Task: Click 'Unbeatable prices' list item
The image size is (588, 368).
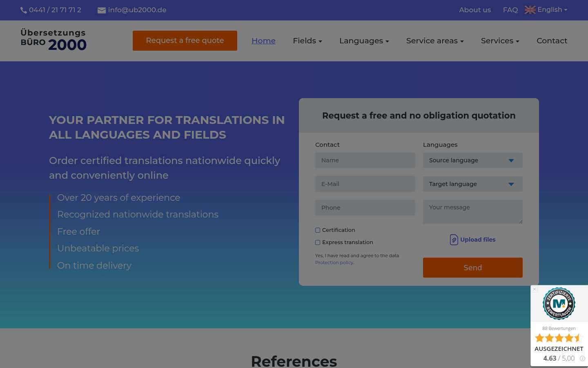Action: 98,248
